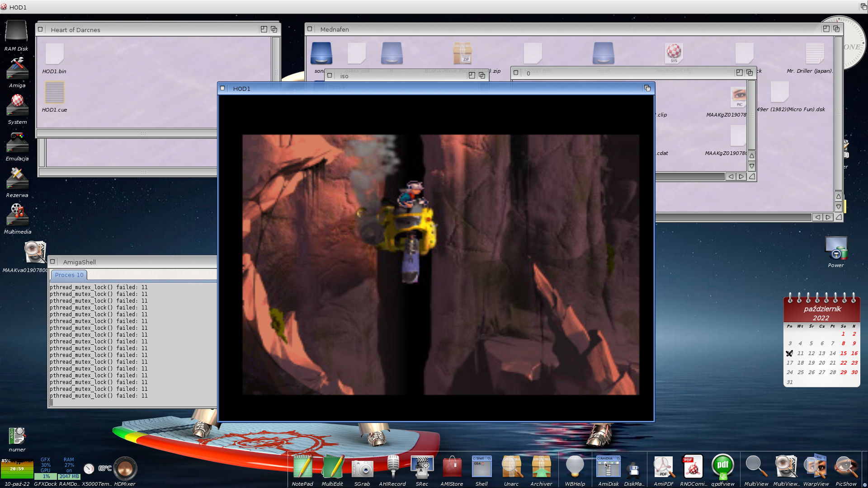Click scroll-down arrow in the 0 window
This screenshot has height=488, width=868.
pyautogui.click(x=752, y=166)
